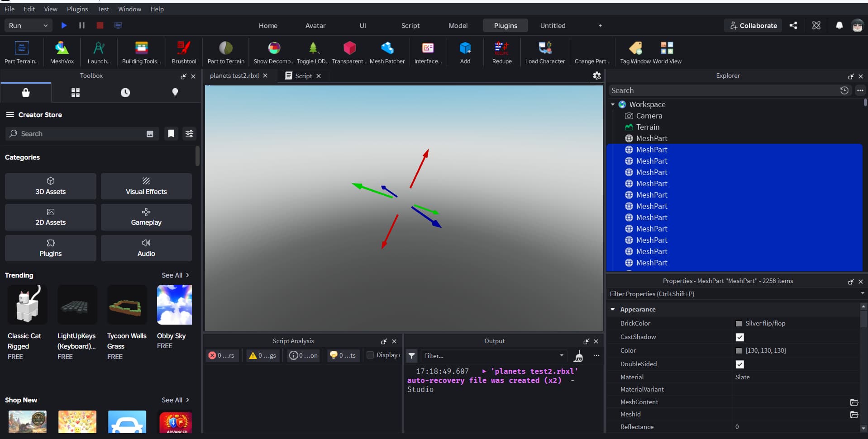Toggle the information filter in Script Analysis

[x=304, y=355]
